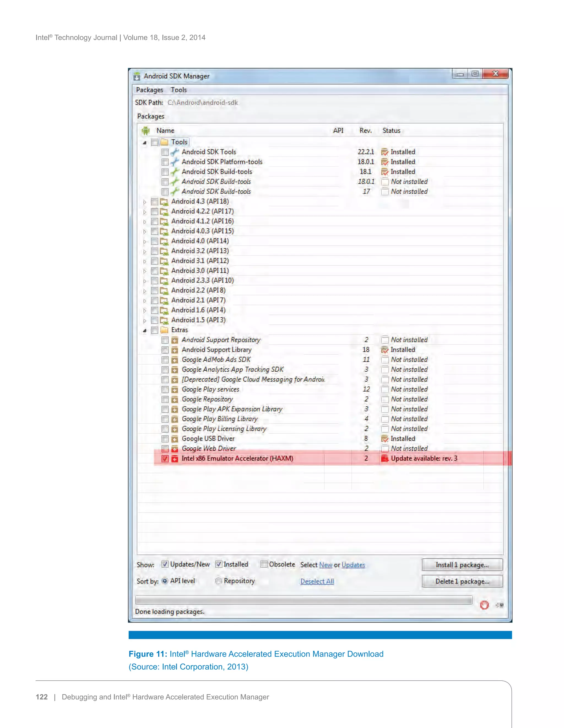Viewport: 564px width, 728px height.
Task: Enable the Obsolete show checkbox
Action: pyautogui.click(x=264, y=564)
